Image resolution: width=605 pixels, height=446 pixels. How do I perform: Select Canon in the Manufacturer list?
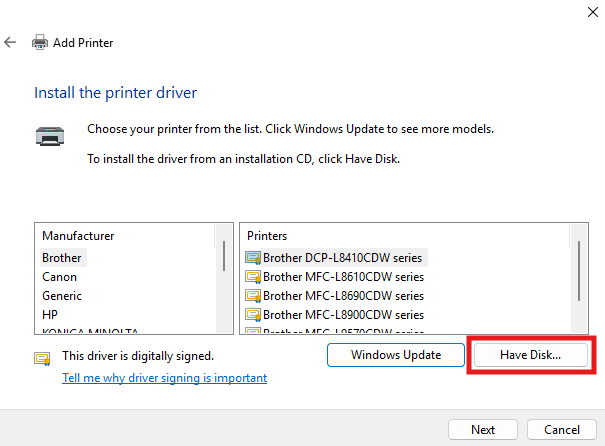59,277
